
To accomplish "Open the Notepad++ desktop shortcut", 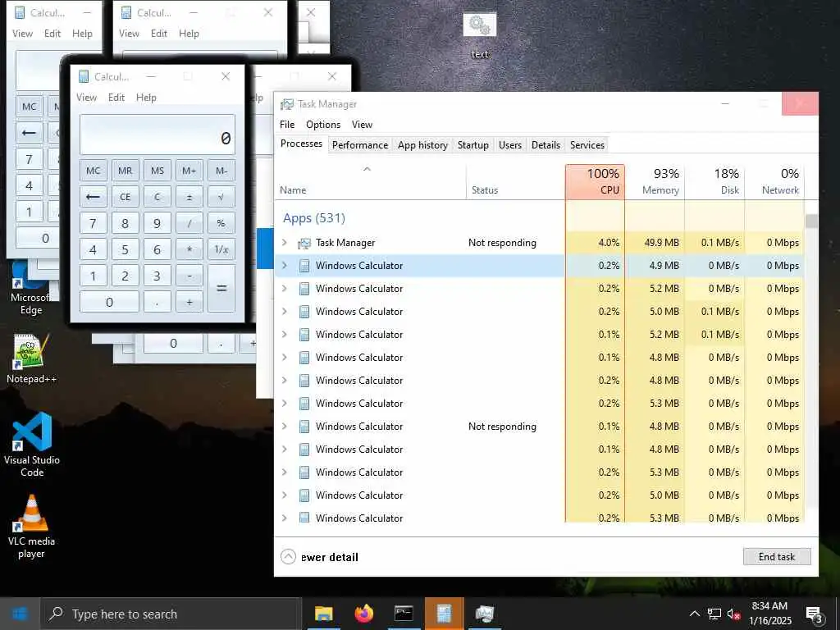I will point(31,359).
